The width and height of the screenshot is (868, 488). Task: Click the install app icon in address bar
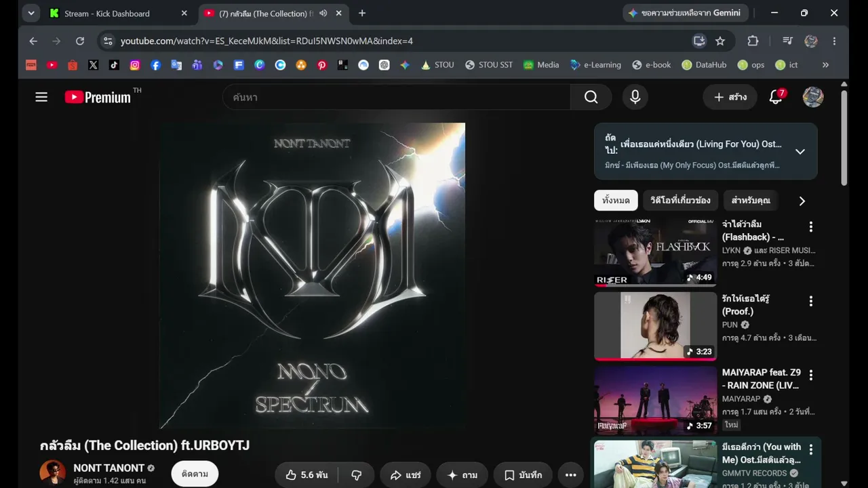(699, 41)
